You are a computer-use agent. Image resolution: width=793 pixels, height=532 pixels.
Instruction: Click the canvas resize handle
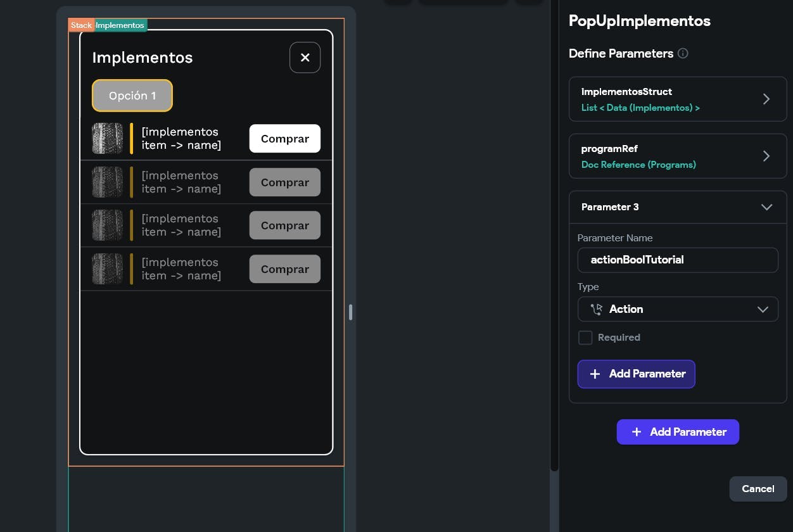[x=350, y=312]
